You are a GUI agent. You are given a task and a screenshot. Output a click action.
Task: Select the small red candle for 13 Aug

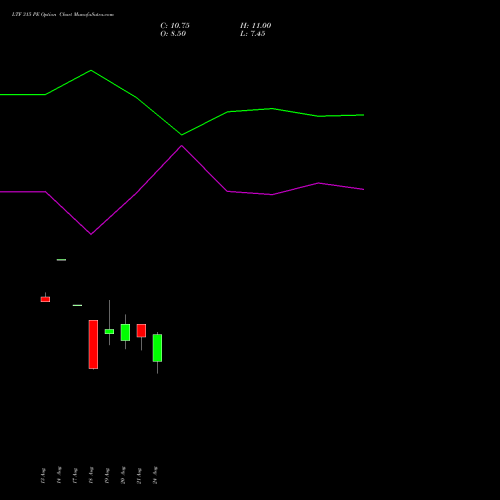pyautogui.click(x=45, y=299)
